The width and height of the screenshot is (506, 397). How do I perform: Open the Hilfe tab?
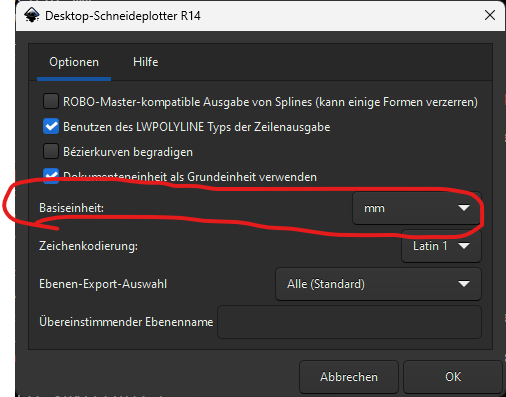point(146,62)
